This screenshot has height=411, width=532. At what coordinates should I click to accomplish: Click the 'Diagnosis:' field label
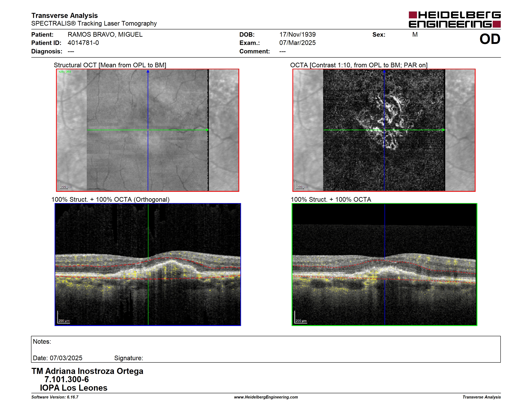click(47, 51)
